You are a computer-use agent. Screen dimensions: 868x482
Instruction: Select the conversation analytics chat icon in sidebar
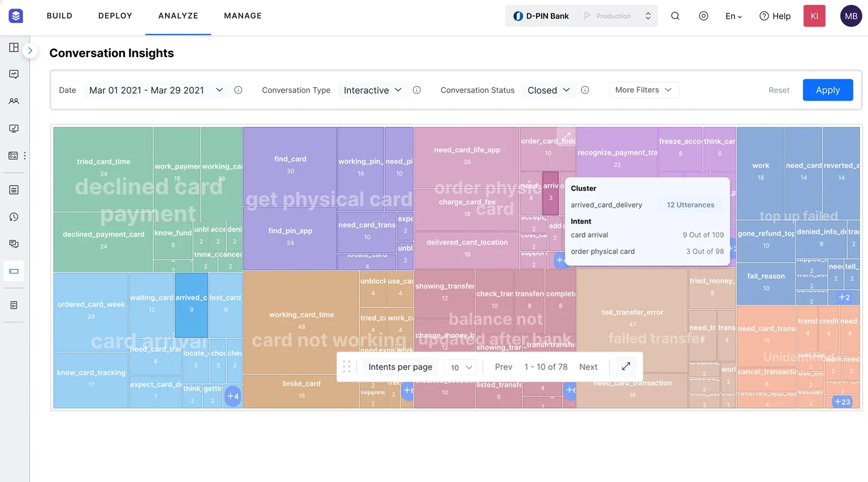[14, 74]
